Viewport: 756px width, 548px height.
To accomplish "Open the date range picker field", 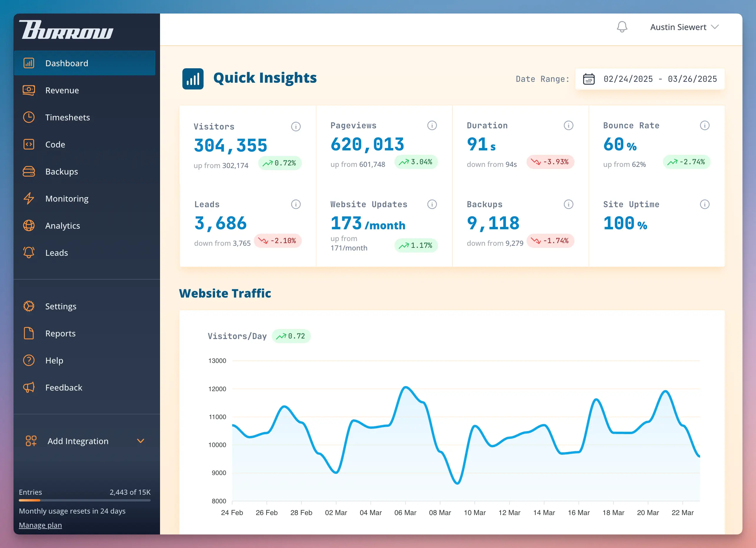I will (x=650, y=79).
